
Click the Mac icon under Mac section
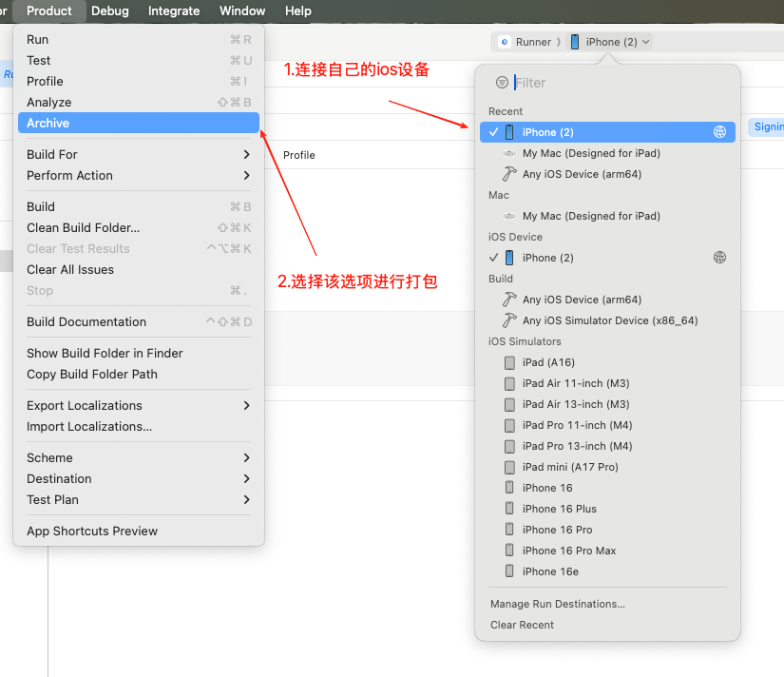pos(509,216)
